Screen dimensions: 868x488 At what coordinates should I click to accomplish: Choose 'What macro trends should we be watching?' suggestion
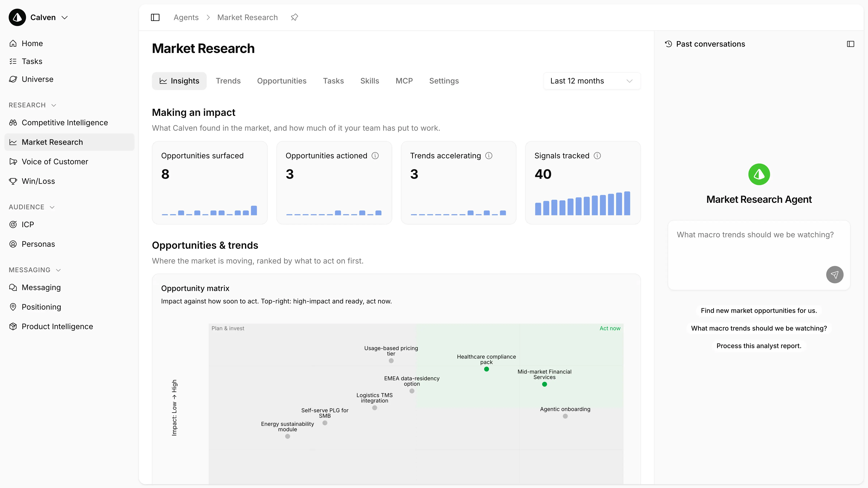759,328
